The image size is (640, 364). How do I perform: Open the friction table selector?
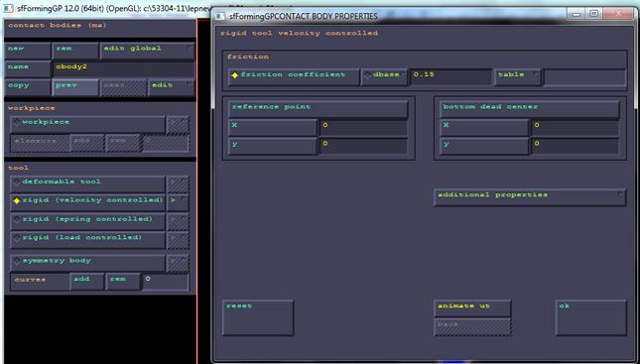pos(518,76)
